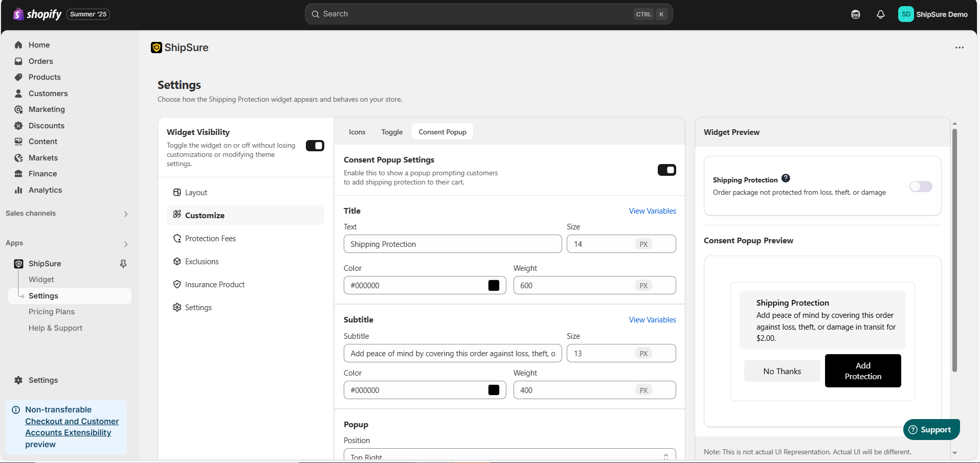
Task: Switch to the Toggle tab
Action: pyautogui.click(x=392, y=132)
